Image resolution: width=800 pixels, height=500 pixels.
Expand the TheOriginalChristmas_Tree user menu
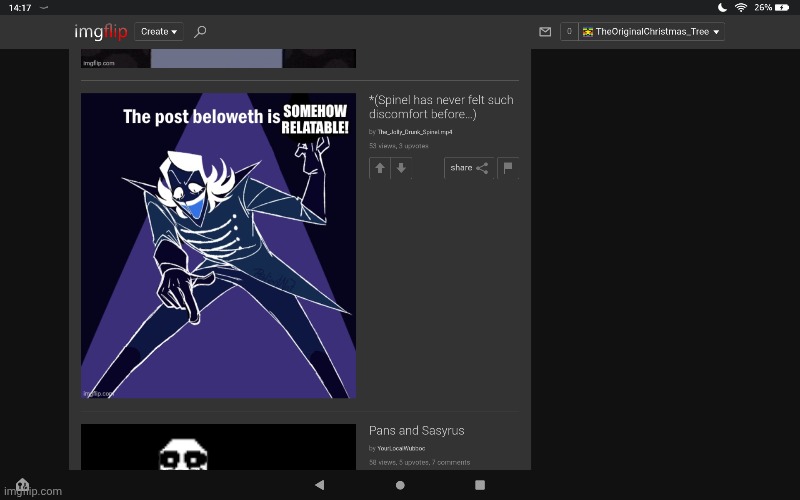coord(651,32)
